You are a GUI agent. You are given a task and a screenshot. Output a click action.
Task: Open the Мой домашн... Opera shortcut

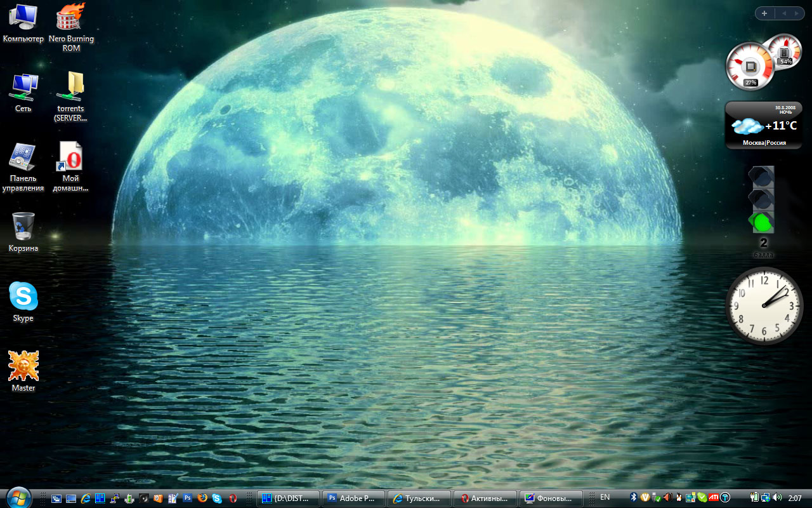[71, 166]
